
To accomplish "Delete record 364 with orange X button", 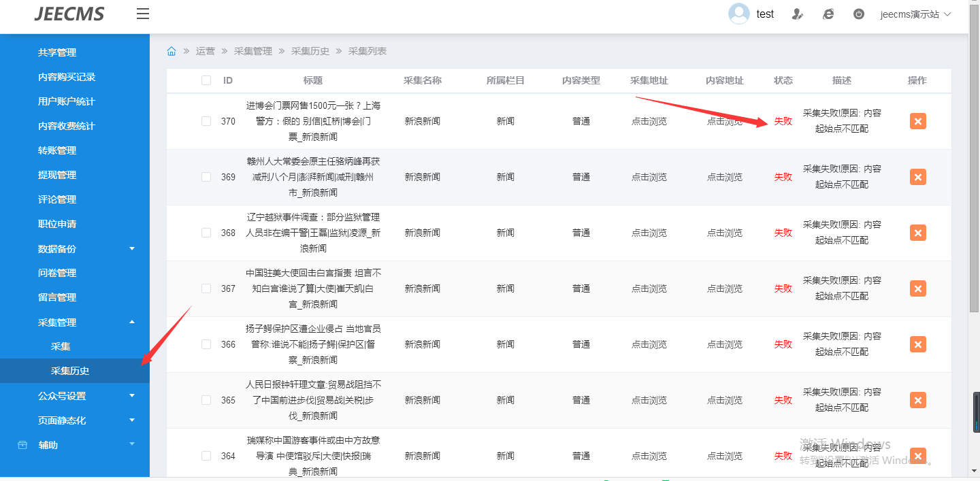I will [x=918, y=456].
